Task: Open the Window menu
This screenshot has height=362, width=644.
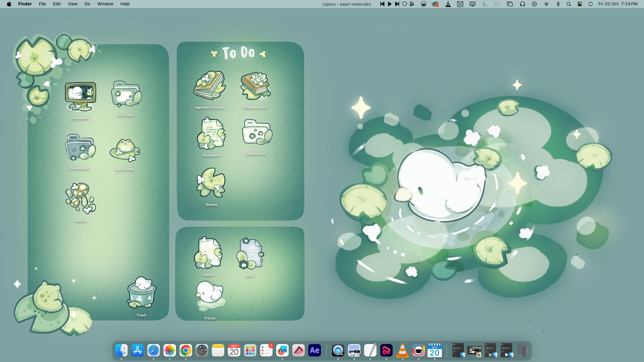Action: [x=105, y=4]
